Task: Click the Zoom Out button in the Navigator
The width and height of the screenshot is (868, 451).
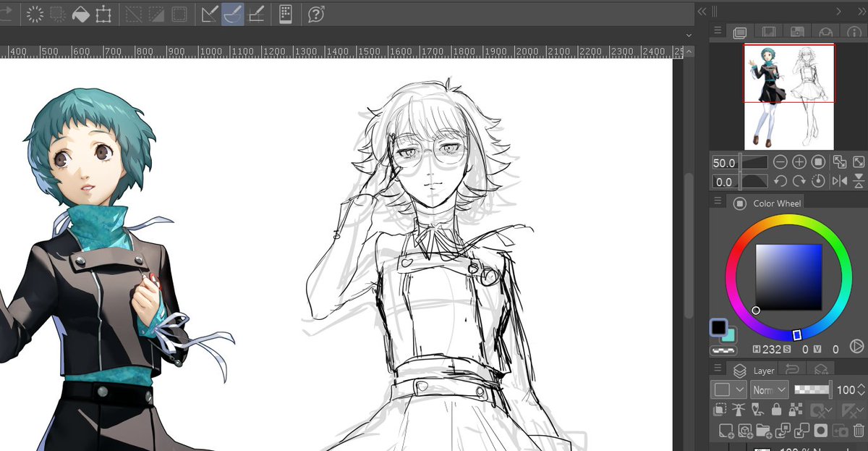Action: pos(780,162)
